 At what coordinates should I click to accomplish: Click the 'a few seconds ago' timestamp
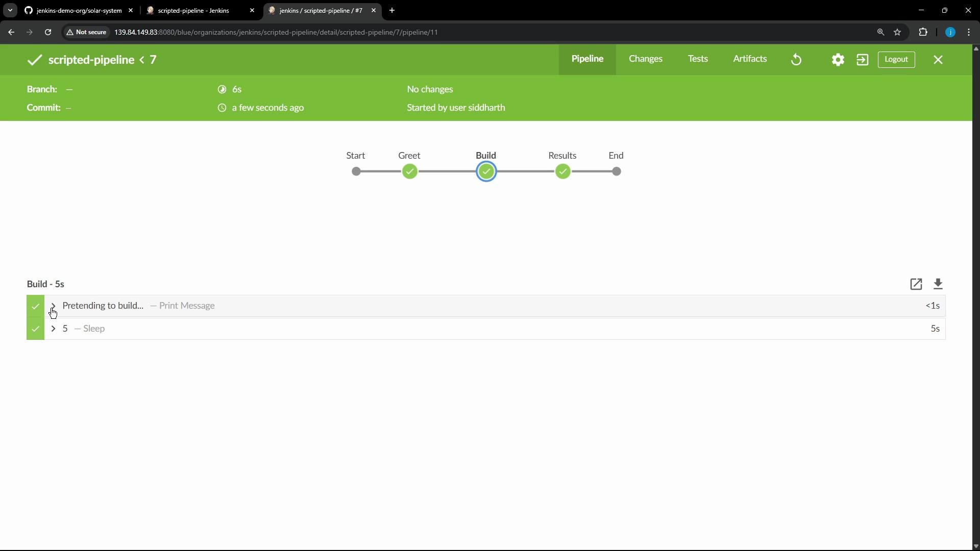268,108
